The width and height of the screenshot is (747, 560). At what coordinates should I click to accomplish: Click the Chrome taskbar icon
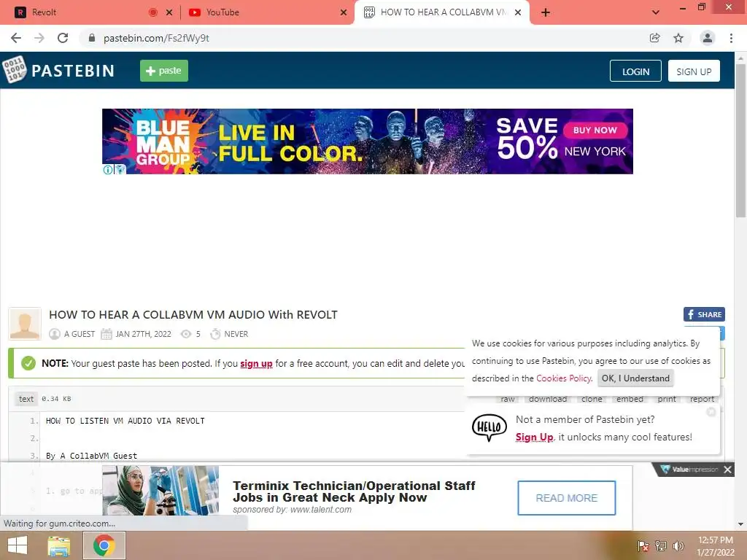[x=104, y=545]
